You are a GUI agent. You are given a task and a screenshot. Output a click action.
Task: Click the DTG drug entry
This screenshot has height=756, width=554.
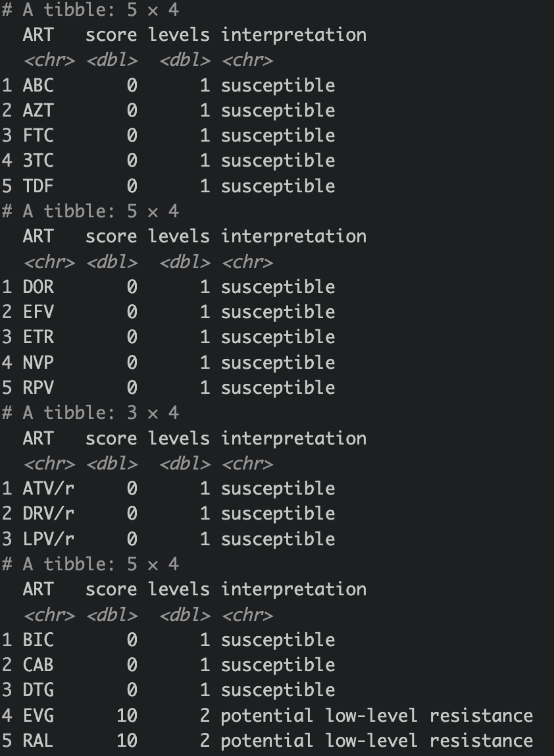(38, 690)
